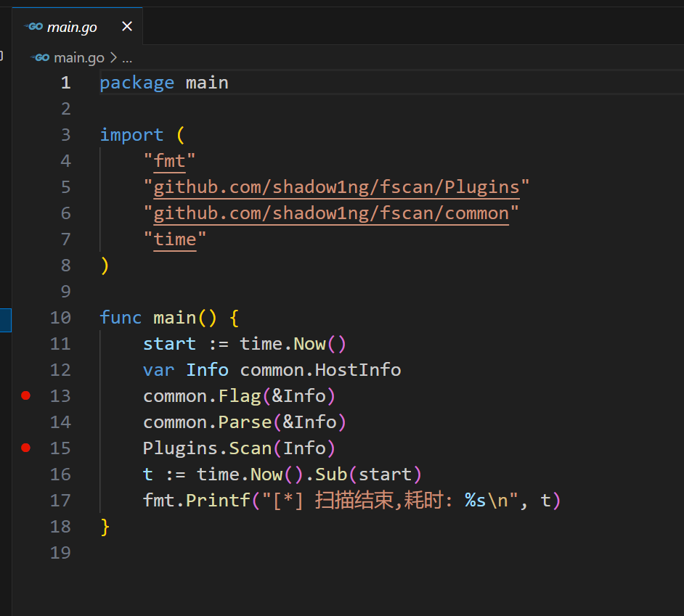Click line number 10 in the gutter
The image size is (684, 616).
pyautogui.click(x=60, y=317)
